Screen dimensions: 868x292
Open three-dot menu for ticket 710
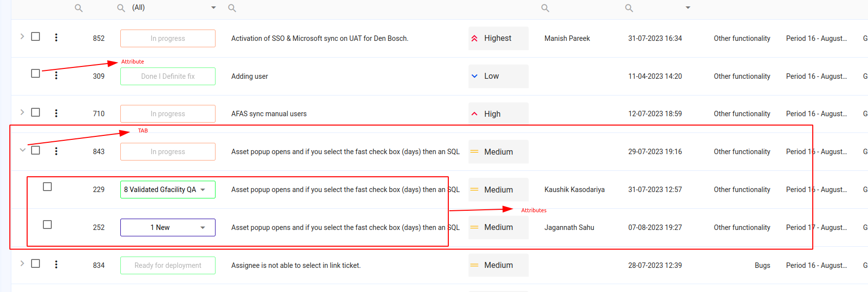pos(56,113)
